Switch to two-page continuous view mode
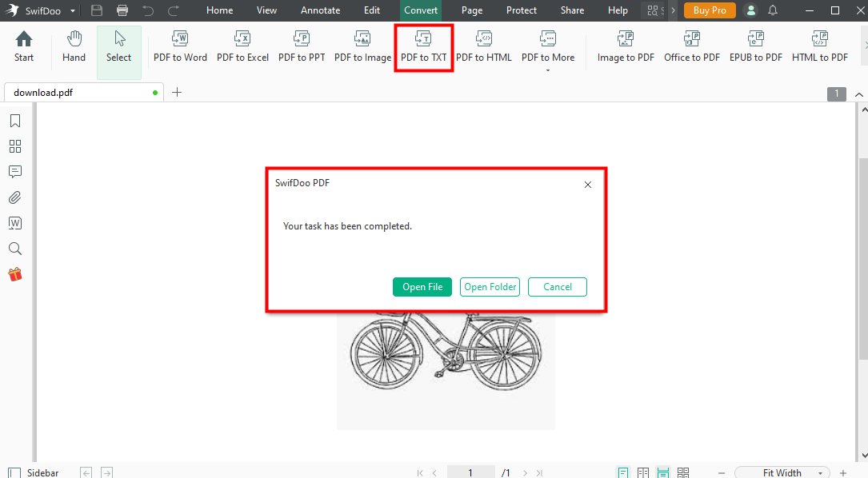 (683, 472)
